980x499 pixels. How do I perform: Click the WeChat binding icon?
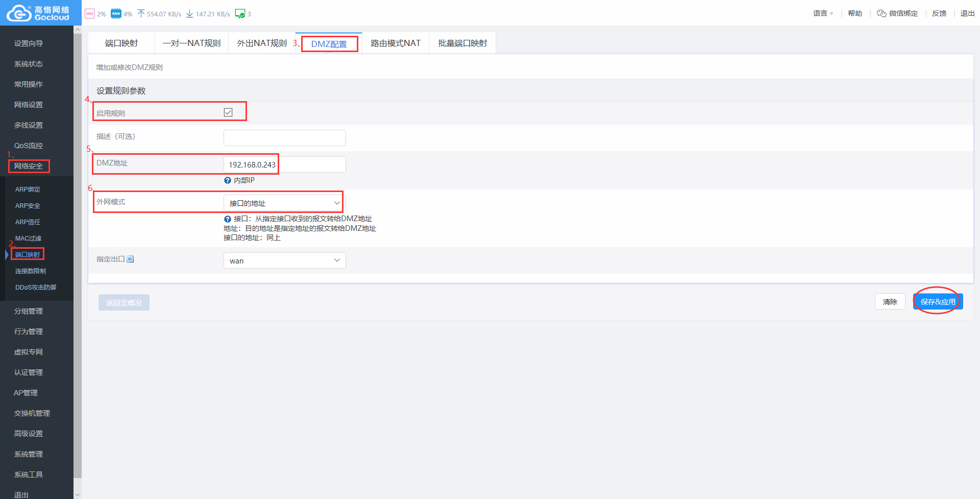tap(881, 13)
